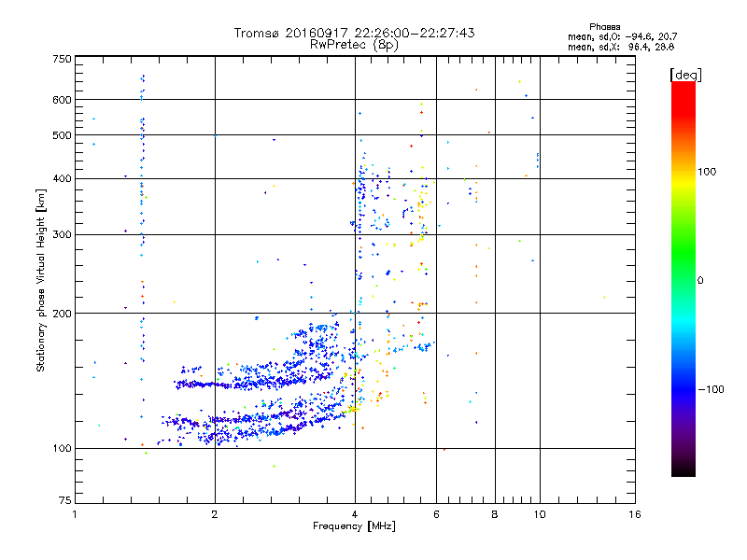
Task: Click x-axis tick label '16'
Action: [635, 514]
